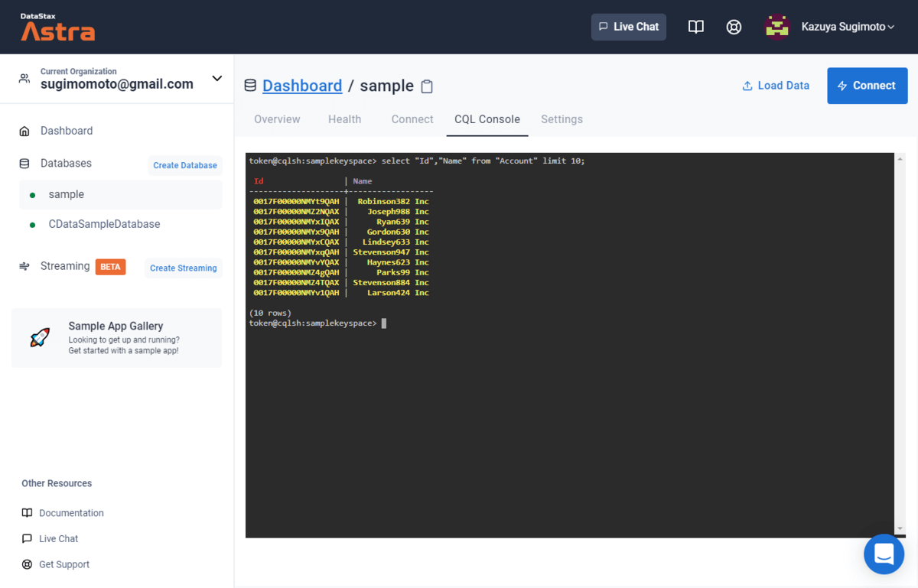Select the sample database in sidebar
The width and height of the screenshot is (918, 588).
[x=121, y=195]
